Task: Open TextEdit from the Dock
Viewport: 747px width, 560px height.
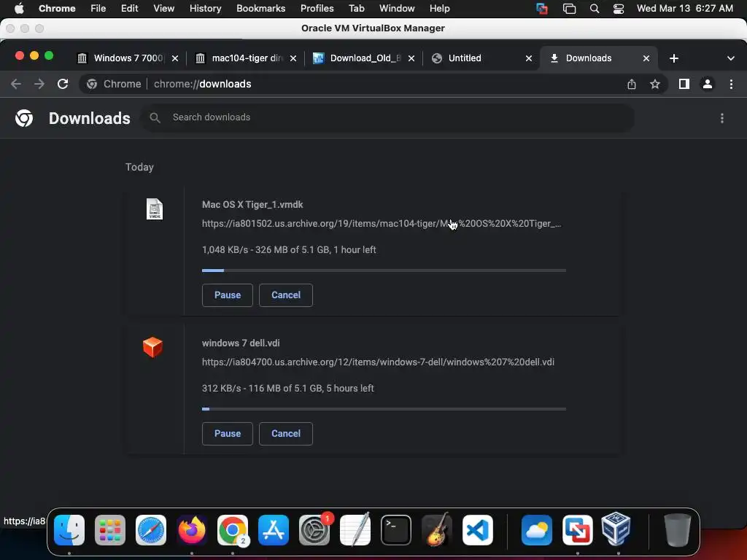Action: pyautogui.click(x=355, y=530)
